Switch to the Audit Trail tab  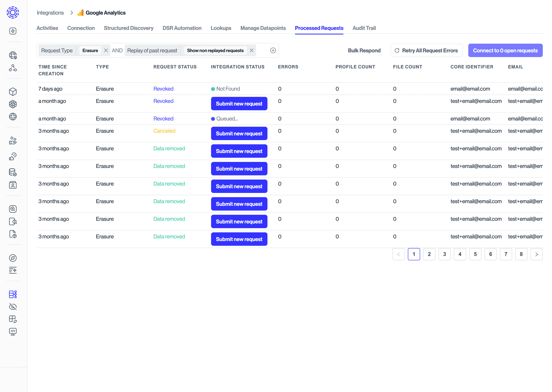pos(364,28)
